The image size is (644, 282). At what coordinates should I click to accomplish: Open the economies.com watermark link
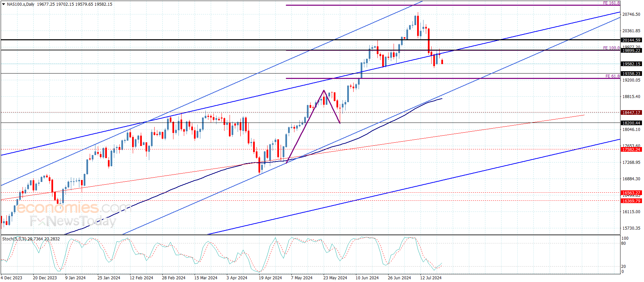point(74,208)
